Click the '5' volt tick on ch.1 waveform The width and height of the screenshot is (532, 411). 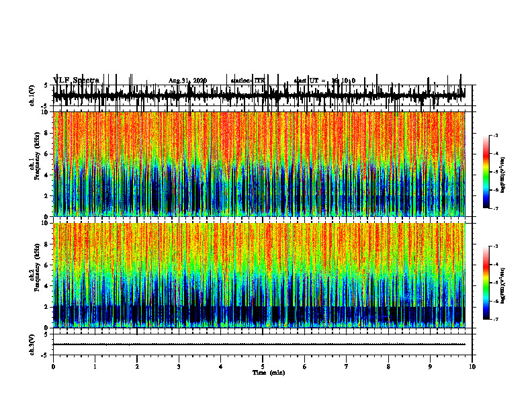tap(46, 86)
